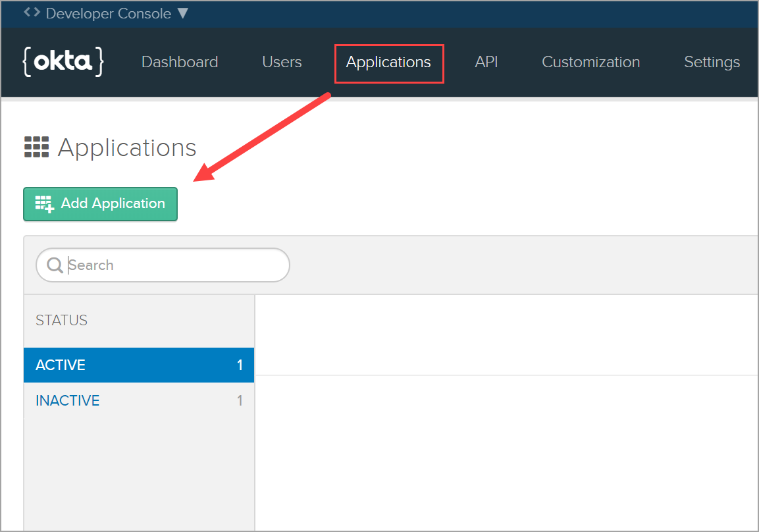This screenshot has height=532, width=759.
Task: Click the add-application grid-plus icon on the green button
Action: pos(43,203)
